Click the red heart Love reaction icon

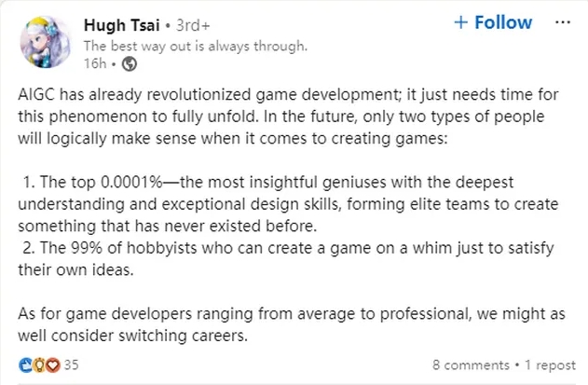pos(53,364)
